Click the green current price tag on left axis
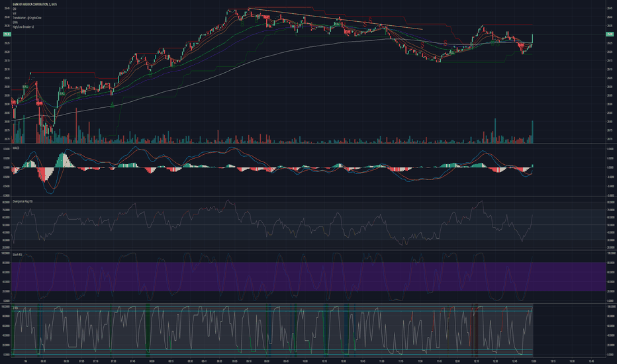617x364 pixels. (7, 34)
